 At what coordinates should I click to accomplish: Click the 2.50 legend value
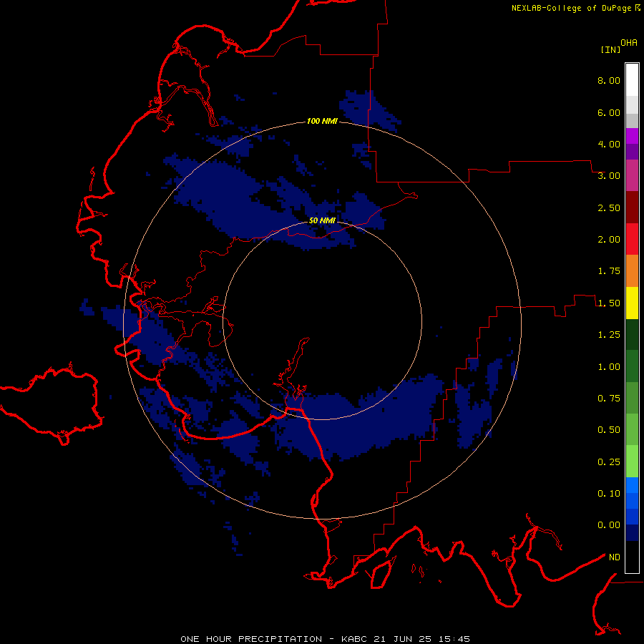coord(609,208)
